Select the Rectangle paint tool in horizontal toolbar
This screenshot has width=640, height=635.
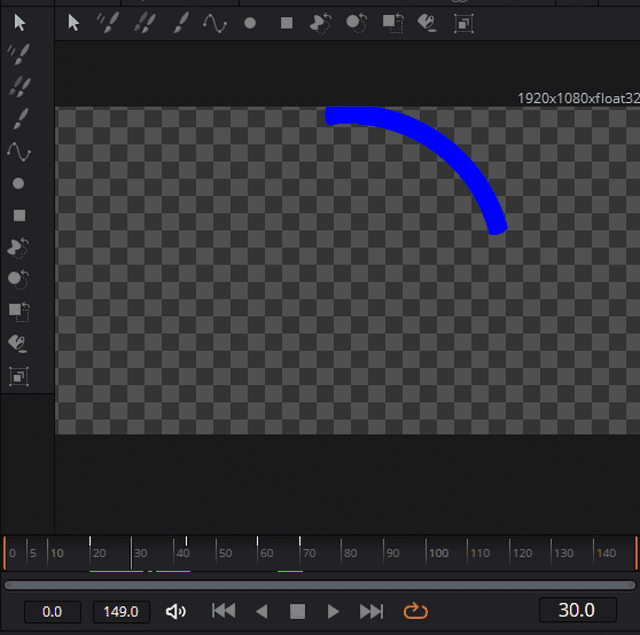[x=287, y=23]
